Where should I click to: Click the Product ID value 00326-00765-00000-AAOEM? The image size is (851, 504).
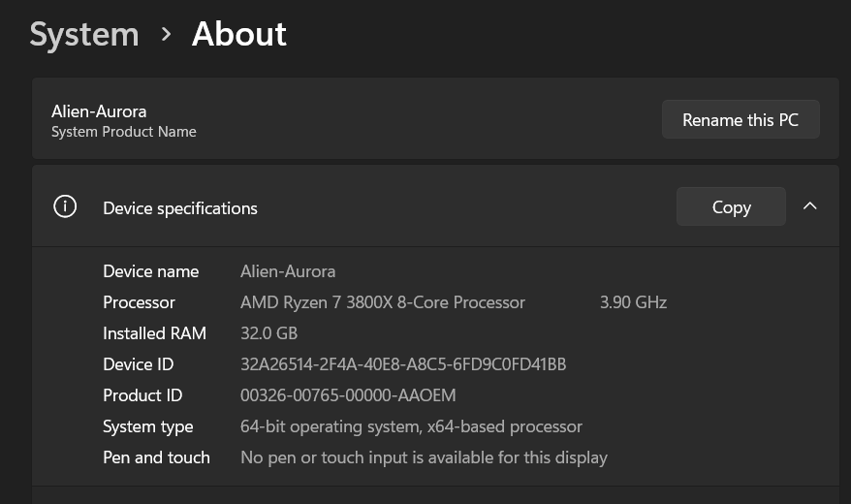point(348,395)
